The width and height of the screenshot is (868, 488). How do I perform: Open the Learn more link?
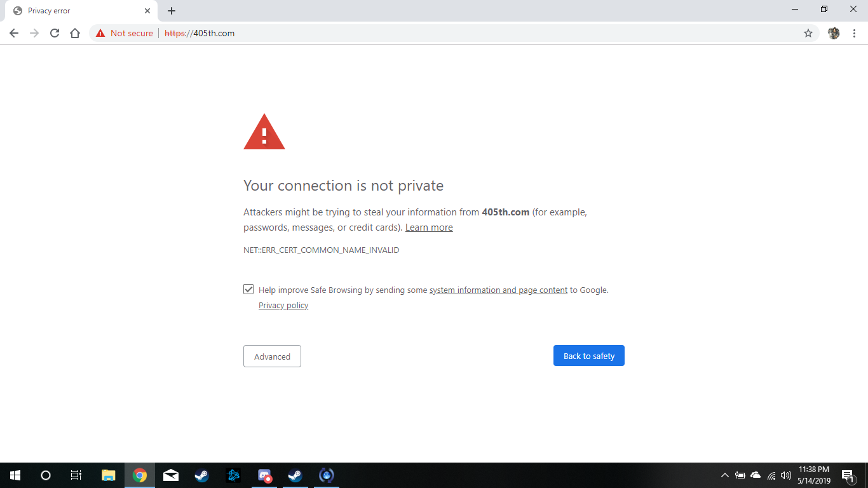(429, 227)
